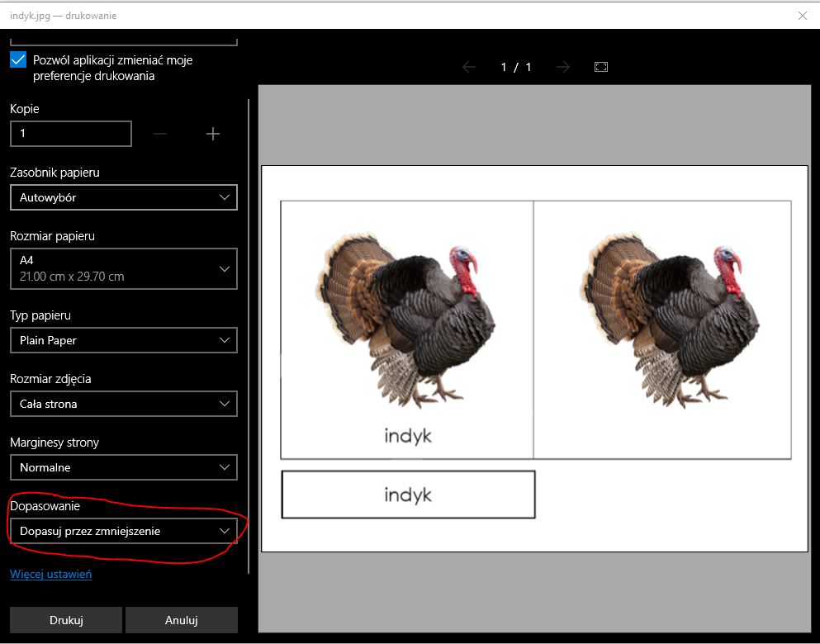The height and width of the screenshot is (644, 820).
Task: Open the Więcej ustawień link
Action: [x=50, y=574]
